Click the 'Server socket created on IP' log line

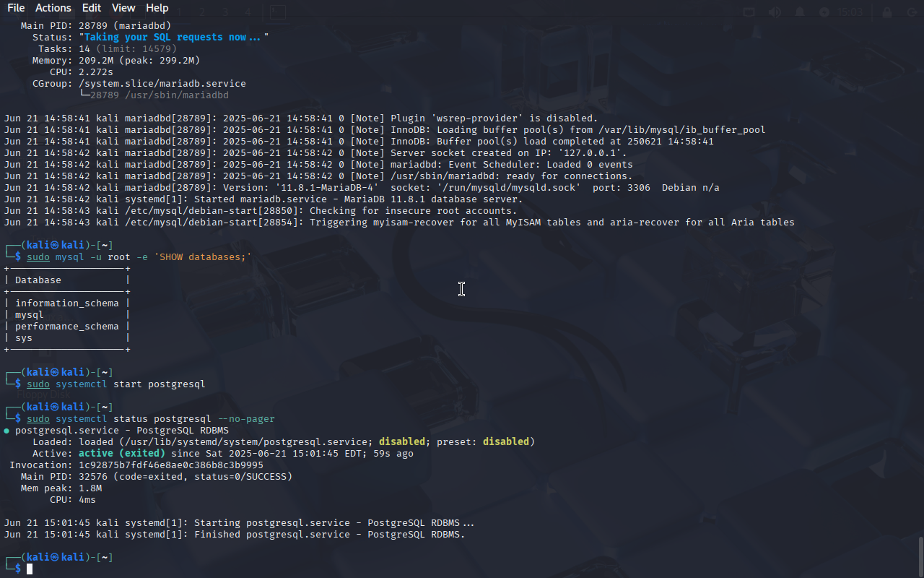(x=315, y=153)
